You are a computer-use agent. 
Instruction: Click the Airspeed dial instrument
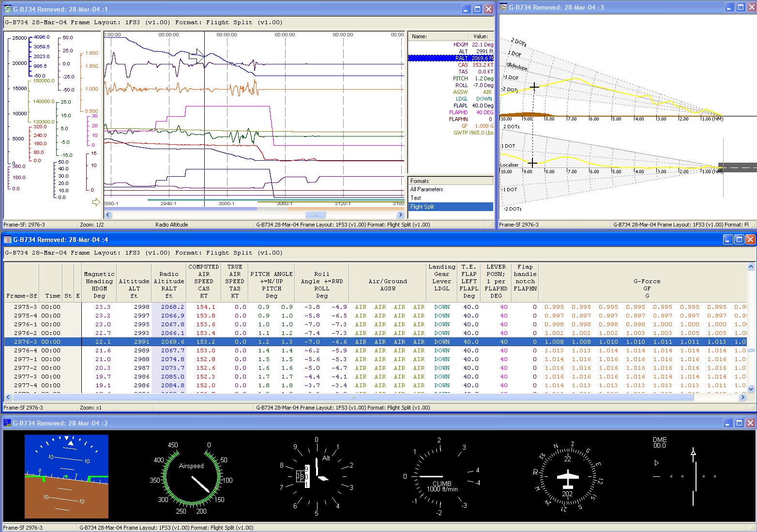[191, 477]
